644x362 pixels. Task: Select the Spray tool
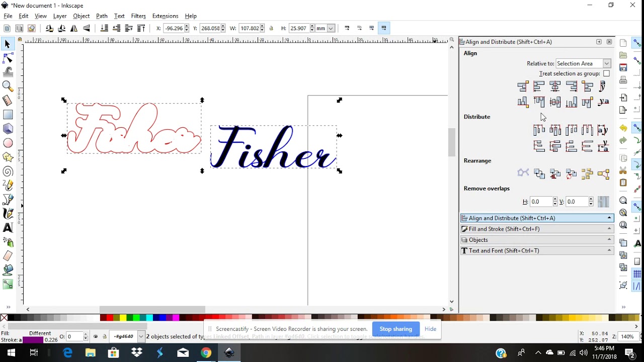pyautogui.click(x=8, y=242)
